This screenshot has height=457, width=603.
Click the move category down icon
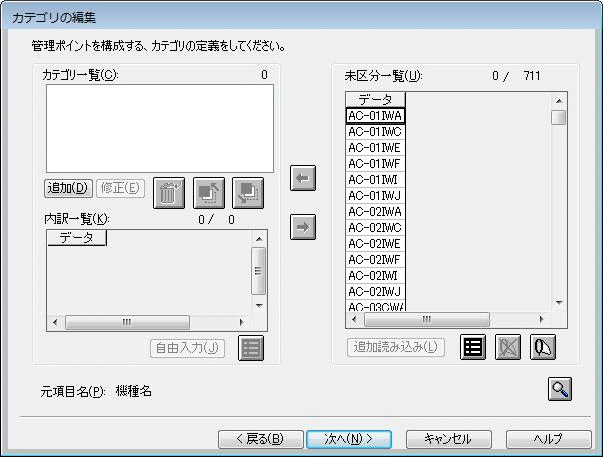248,192
